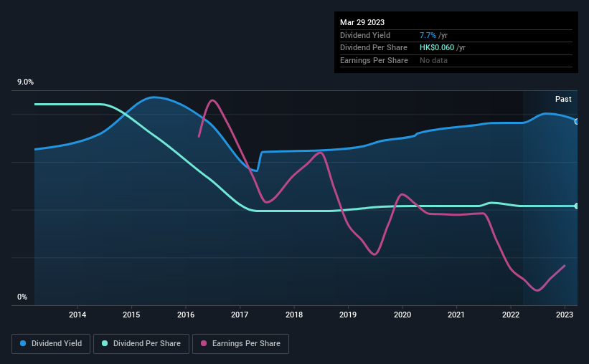The width and height of the screenshot is (589, 364).
Task: Toggle the Dividend Per Share legend series
Action: pos(141,343)
